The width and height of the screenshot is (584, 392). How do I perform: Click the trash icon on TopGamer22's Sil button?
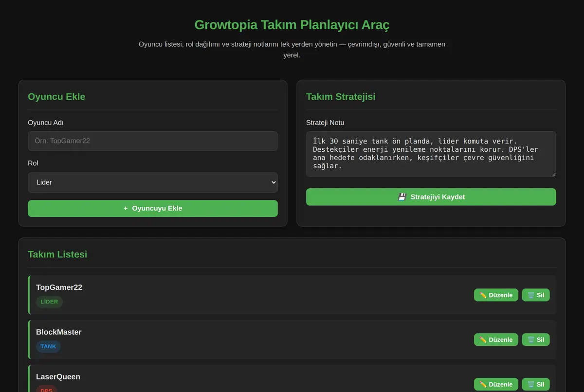(x=531, y=295)
